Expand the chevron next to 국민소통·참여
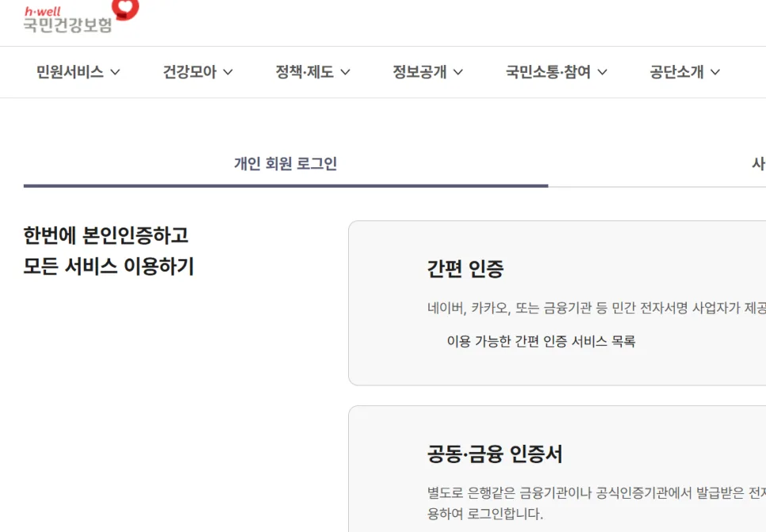The image size is (766, 532). pyautogui.click(x=603, y=72)
